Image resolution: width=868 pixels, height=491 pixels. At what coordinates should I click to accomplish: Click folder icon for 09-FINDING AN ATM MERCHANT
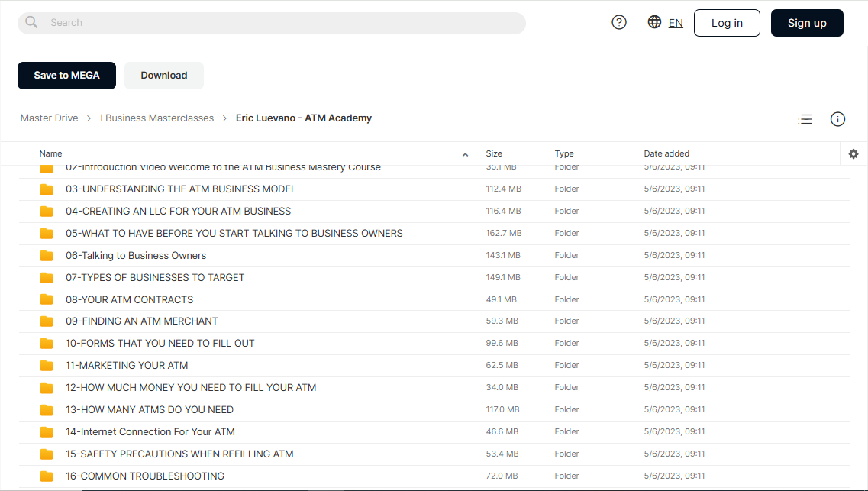click(x=47, y=321)
